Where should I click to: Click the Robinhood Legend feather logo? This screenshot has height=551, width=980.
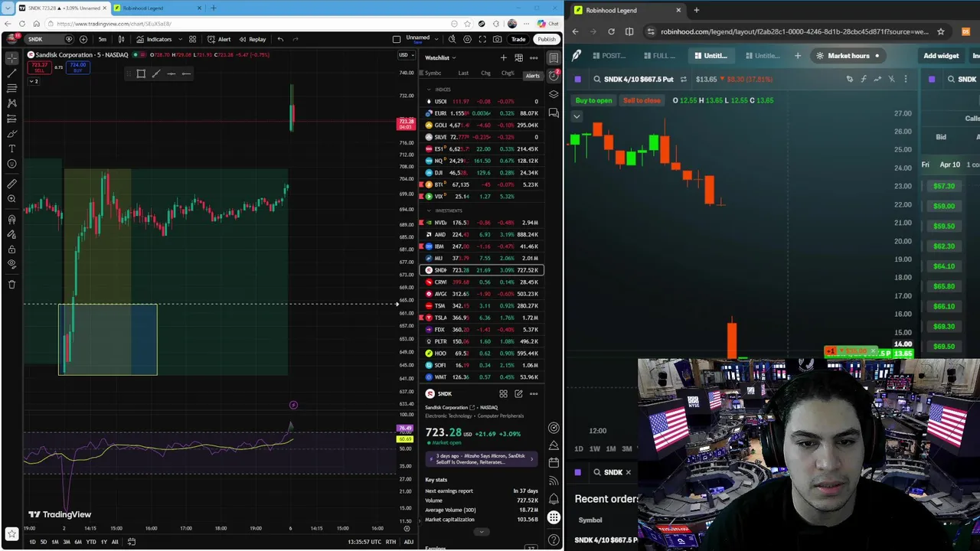(x=577, y=55)
